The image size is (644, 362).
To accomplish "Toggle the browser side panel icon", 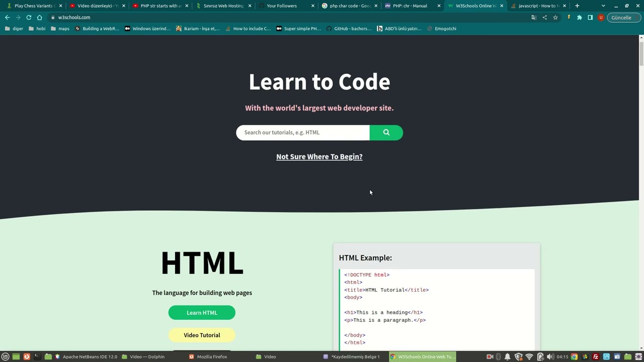I will [x=590, y=17].
